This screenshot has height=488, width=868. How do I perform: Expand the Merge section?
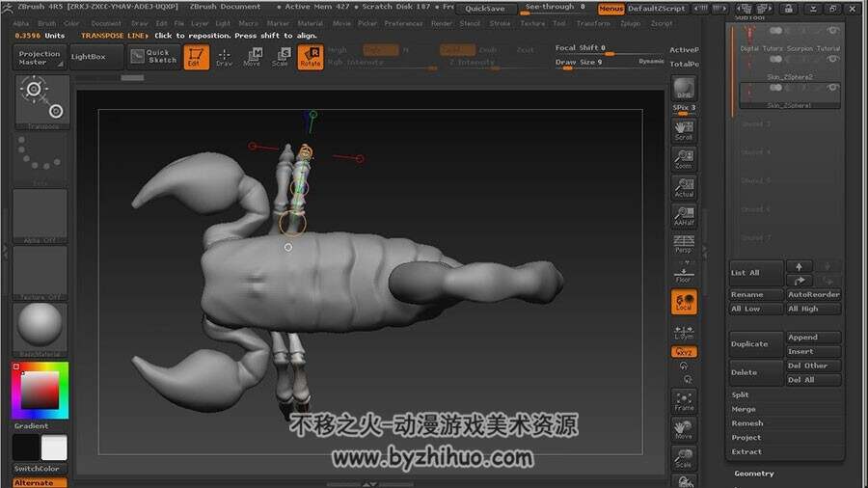[x=744, y=409]
